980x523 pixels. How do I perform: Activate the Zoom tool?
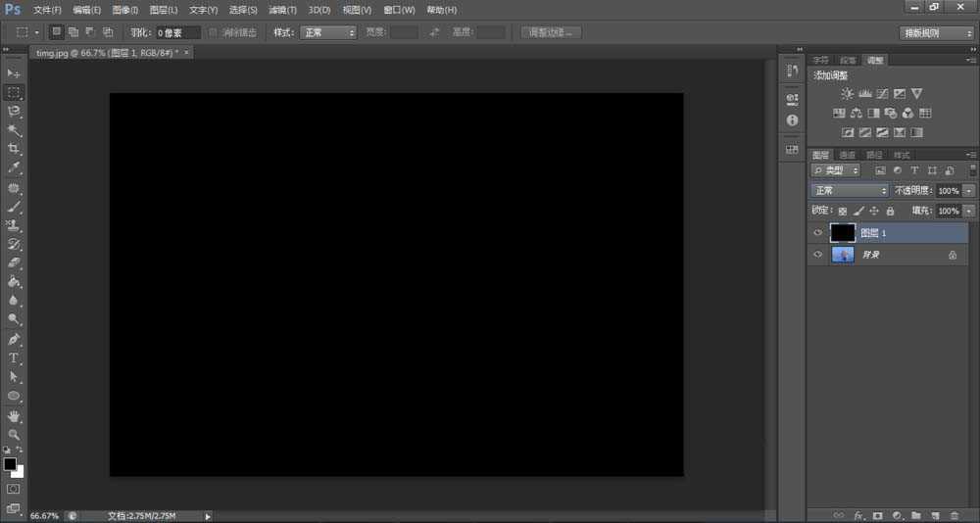click(14, 434)
